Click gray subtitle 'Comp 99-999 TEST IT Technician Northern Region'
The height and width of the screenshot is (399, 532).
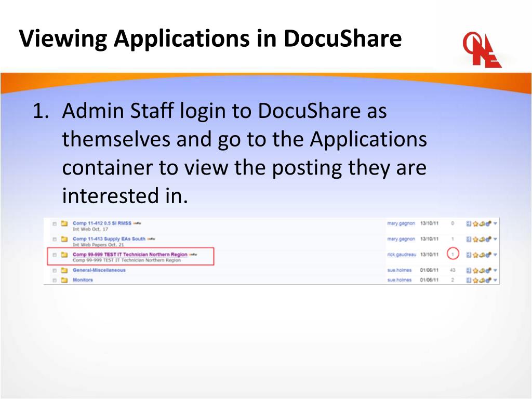point(127,260)
